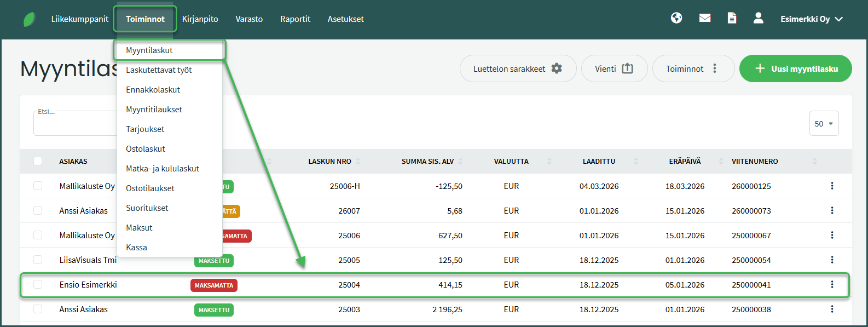Open row actions for invoice 26007
The width and height of the screenshot is (868, 327).
click(832, 210)
